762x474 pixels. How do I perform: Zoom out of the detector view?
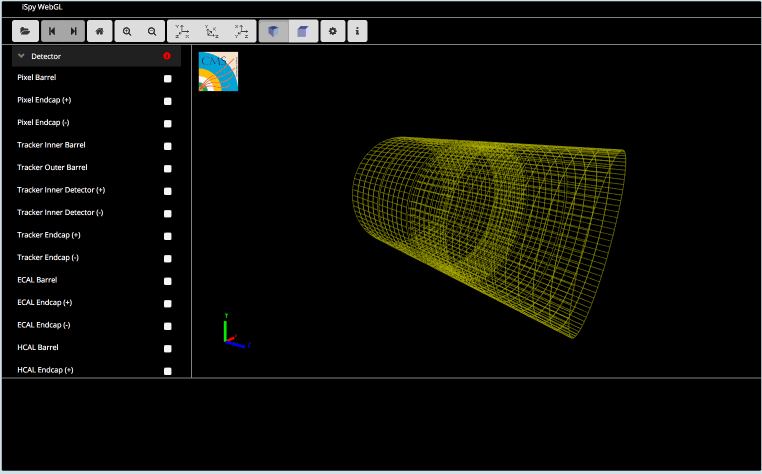click(152, 31)
